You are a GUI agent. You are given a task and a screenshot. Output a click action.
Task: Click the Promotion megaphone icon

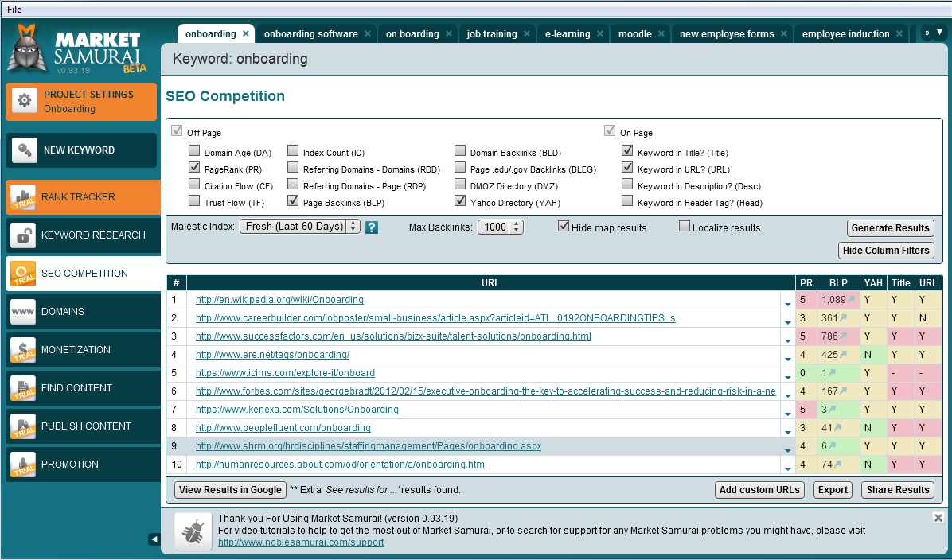tap(23, 464)
